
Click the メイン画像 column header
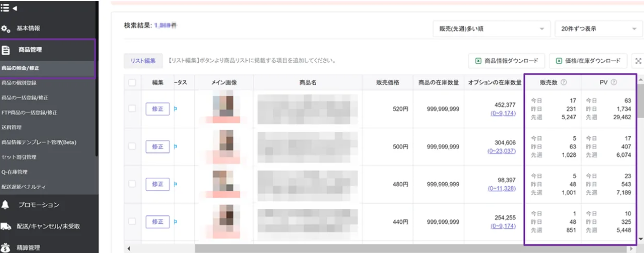coord(224,82)
